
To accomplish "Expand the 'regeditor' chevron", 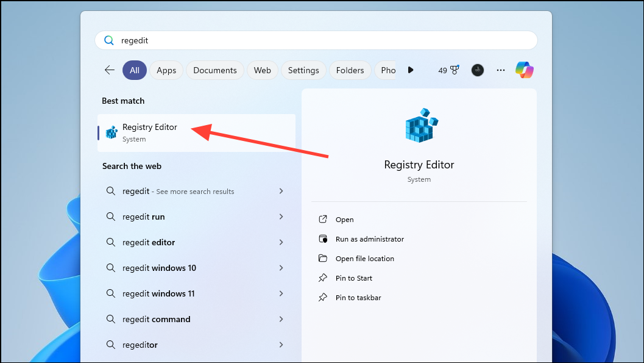I will [281, 345].
